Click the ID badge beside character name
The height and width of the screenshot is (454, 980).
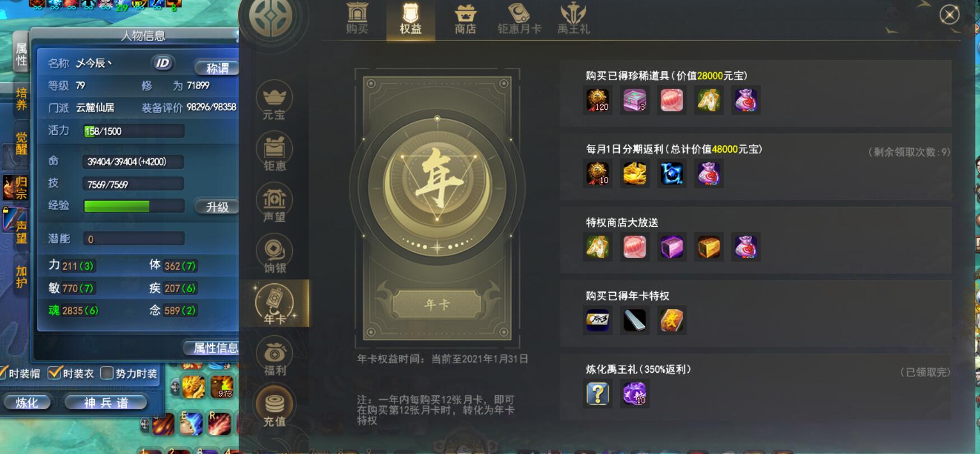click(162, 63)
